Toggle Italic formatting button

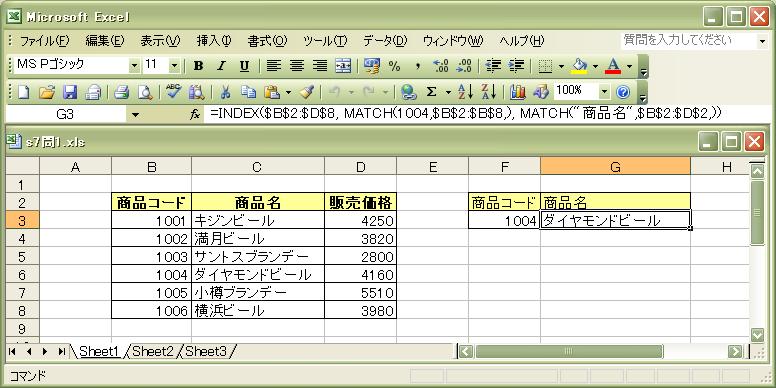point(221,66)
